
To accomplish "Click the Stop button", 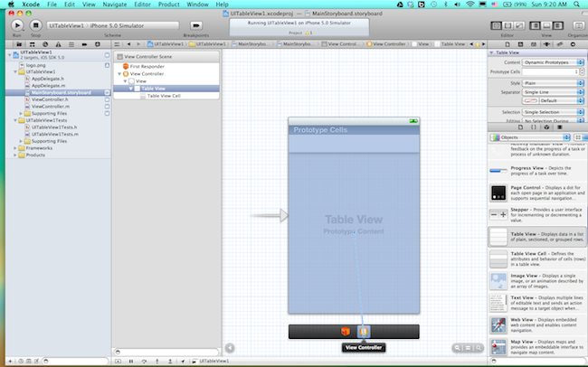I will [x=35, y=25].
